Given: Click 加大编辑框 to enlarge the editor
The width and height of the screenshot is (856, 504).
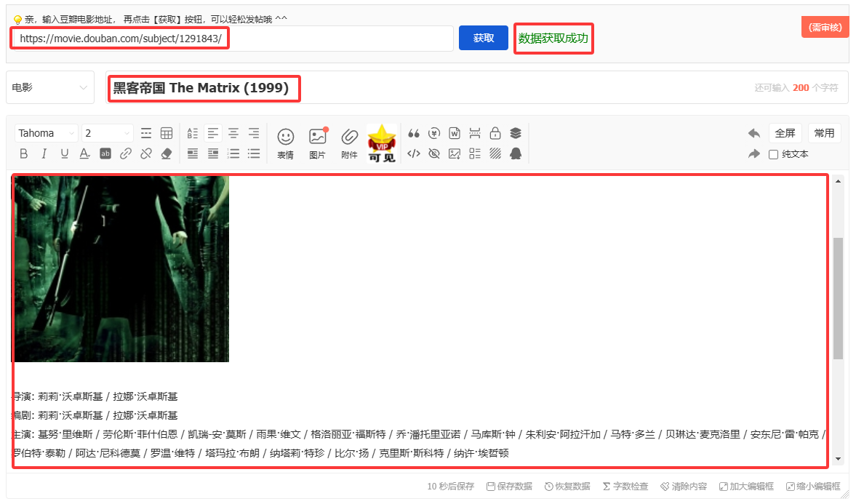Looking at the screenshot, I should tap(746, 486).
